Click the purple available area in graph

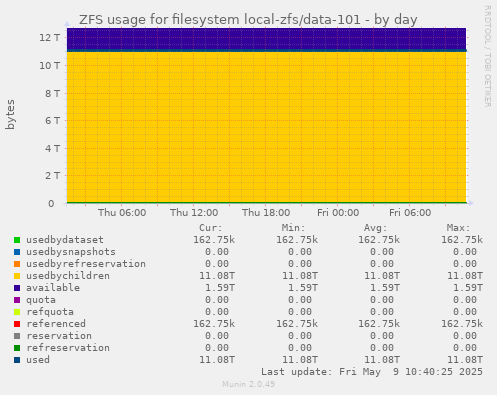[x=266, y=39]
